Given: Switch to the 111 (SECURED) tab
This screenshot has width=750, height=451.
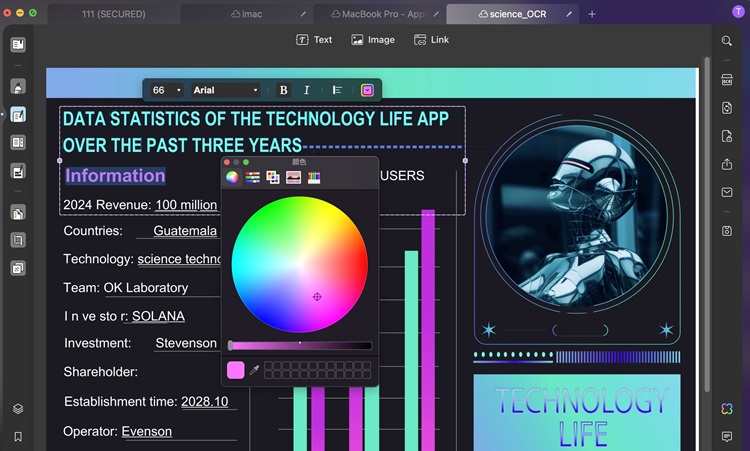Looking at the screenshot, I should pos(113,14).
